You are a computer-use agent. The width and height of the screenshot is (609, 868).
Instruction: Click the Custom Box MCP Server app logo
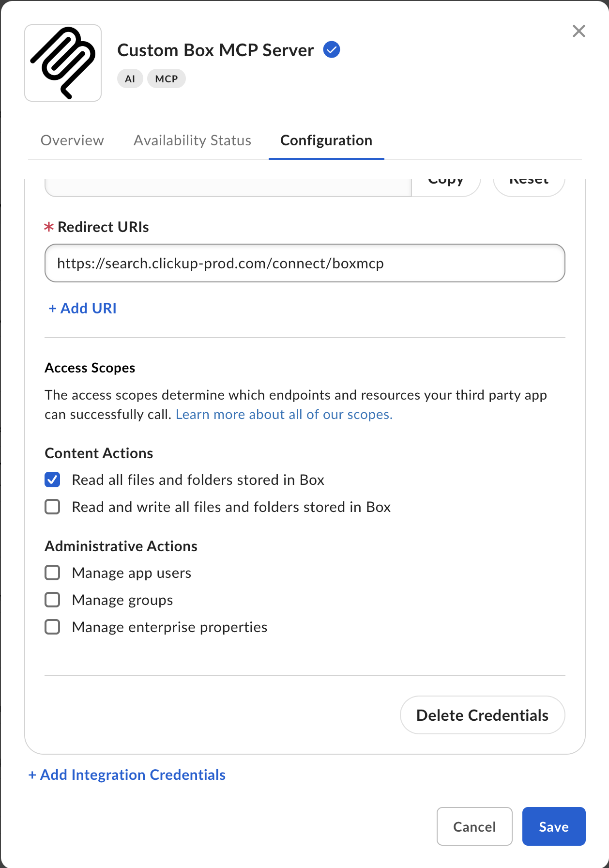[63, 63]
